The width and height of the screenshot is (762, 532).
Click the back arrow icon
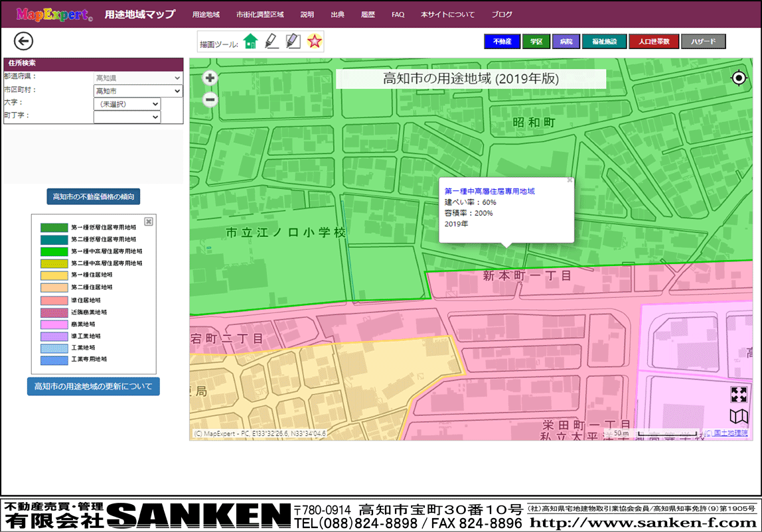click(x=23, y=42)
